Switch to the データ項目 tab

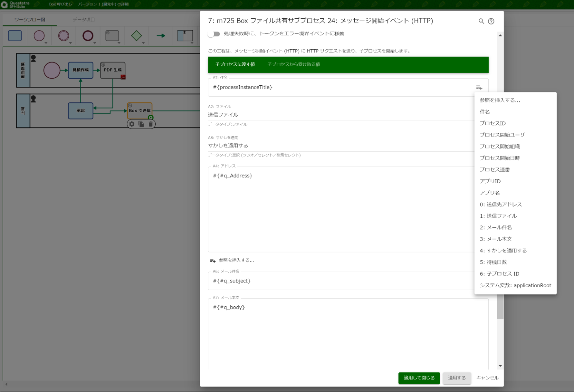coord(84,19)
